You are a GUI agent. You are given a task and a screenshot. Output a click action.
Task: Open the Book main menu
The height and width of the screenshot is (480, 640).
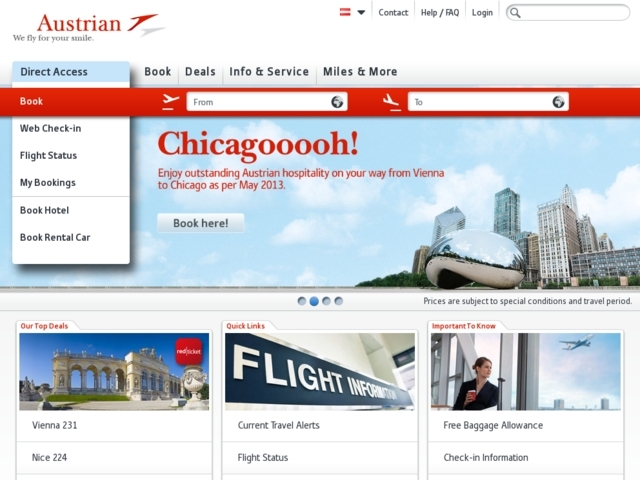(x=158, y=71)
